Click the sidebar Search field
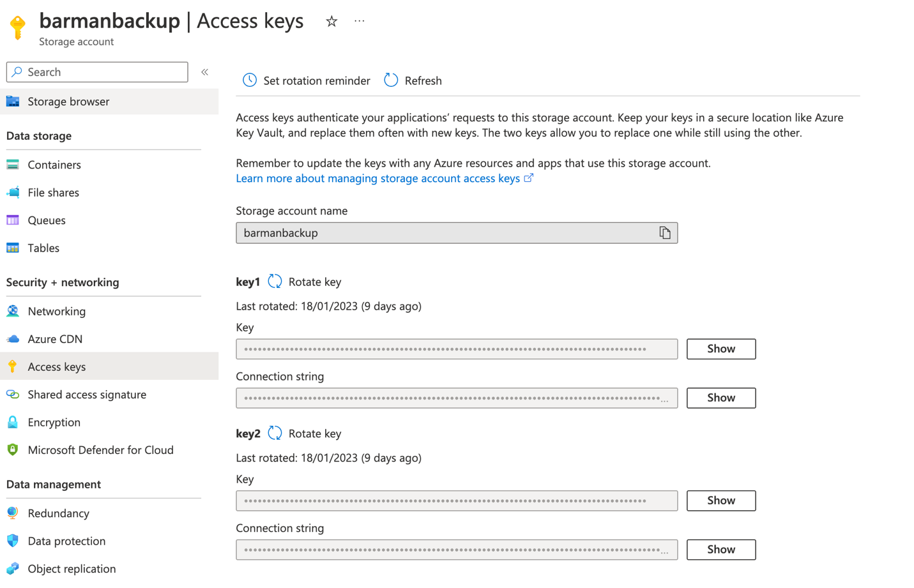The height and width of the screenshot is (588, 914). tap(97, 72)
